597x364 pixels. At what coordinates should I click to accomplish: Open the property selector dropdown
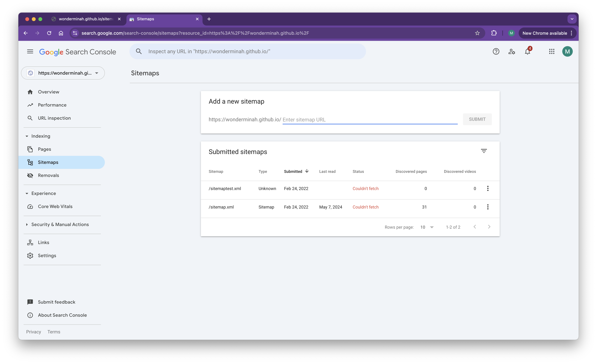pyautogui.click(x=63, y=73)
